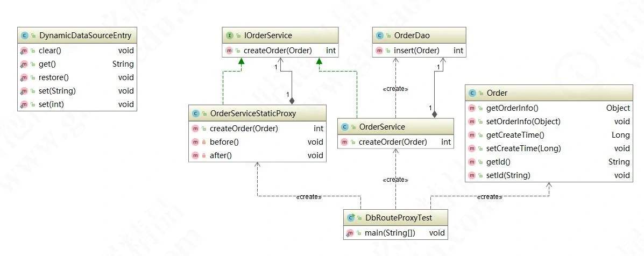
Task: Click the lock icon beside before()
Action: (204, 142)
